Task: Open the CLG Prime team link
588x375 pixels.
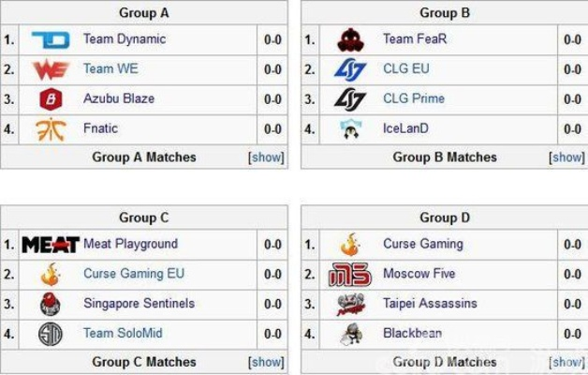Action: [414, 98]
